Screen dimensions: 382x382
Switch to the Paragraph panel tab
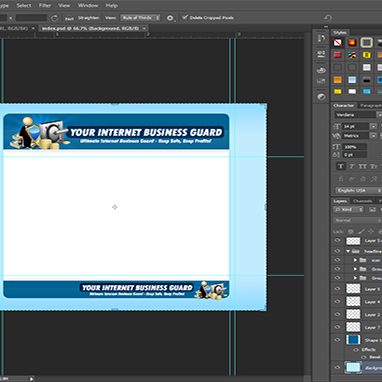[370, 105]
